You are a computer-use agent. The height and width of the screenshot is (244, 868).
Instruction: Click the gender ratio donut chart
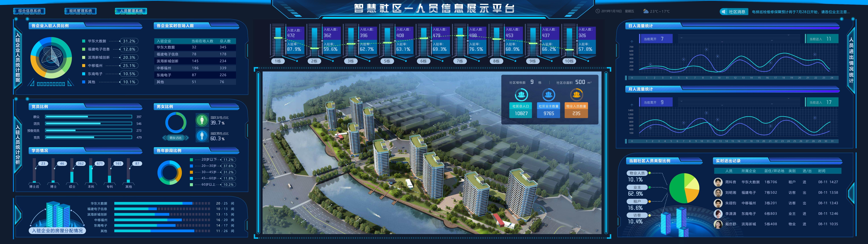[176, 123]
